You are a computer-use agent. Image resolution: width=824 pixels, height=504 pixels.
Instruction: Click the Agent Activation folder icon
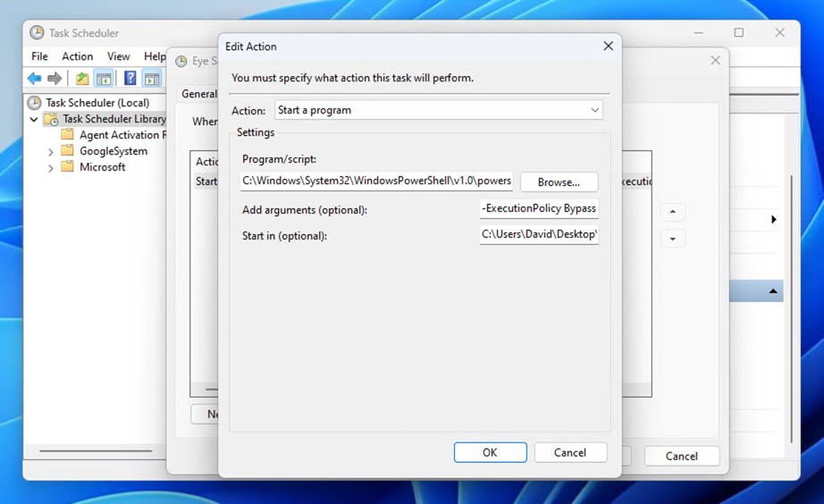coord(67,135)
